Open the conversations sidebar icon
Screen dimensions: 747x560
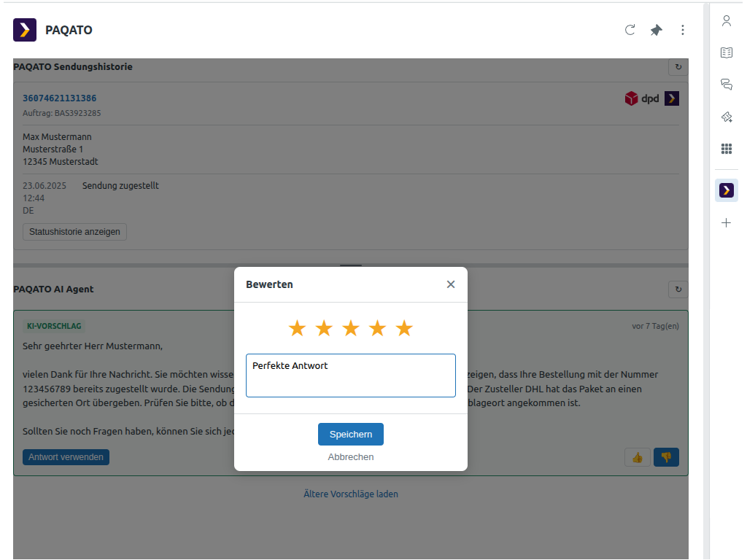[x=727, y=85]
